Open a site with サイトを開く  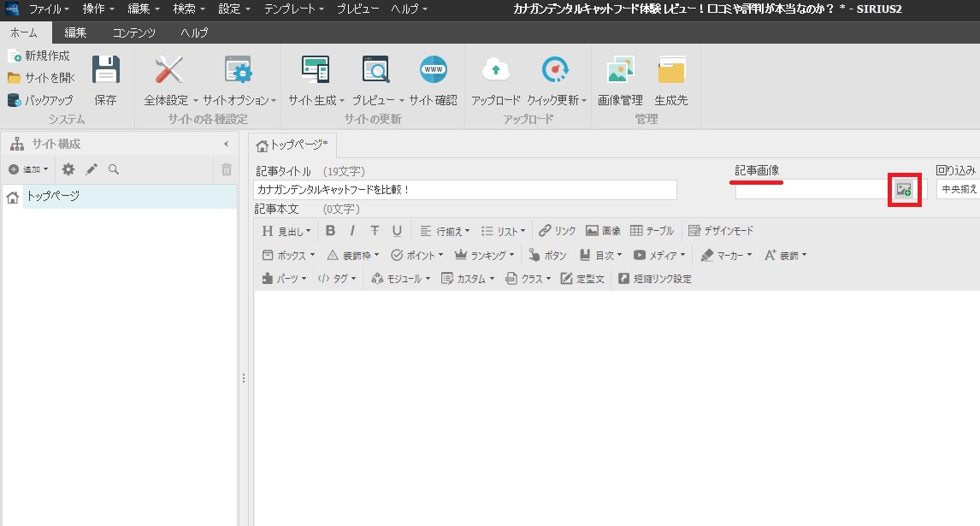pos(41,78)
